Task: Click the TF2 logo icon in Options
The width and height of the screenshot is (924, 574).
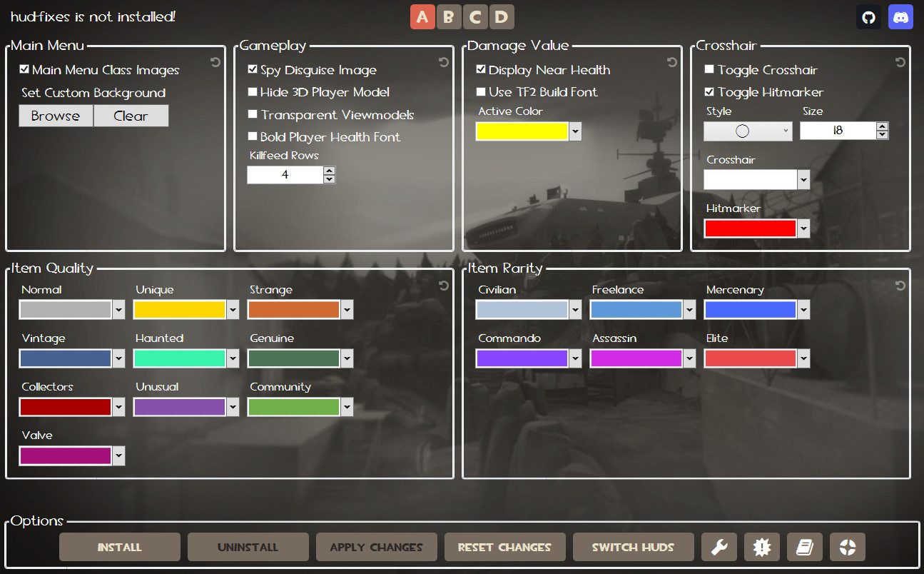Action: tap(847, 547)
